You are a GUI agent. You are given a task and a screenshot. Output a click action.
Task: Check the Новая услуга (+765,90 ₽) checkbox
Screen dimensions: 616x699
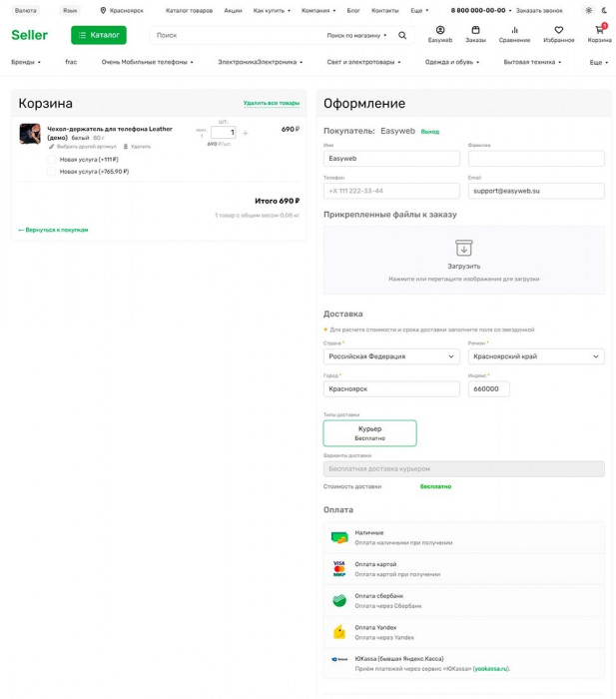click(52, 171)
